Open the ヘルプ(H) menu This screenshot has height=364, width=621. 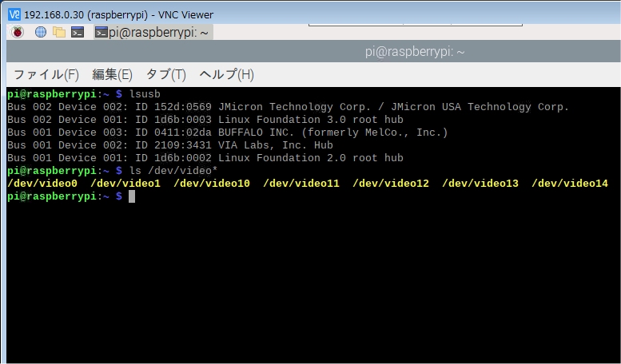[x=226, y=74]
